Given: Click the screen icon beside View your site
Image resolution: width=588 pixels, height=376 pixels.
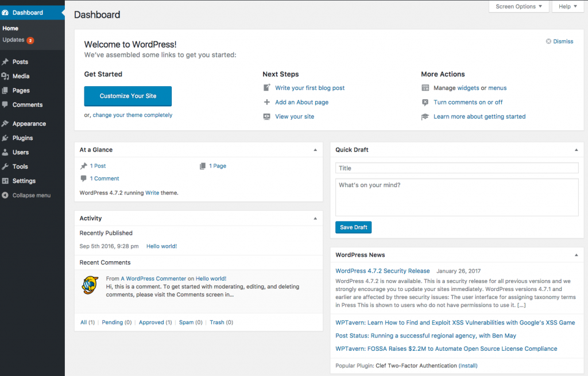Looking at the screenshot, I should click(266, 117).
